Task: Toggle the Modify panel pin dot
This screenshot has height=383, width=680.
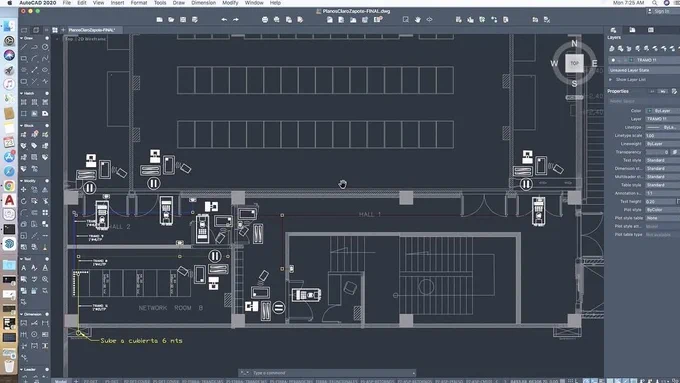Action: (x=47, y=180)
